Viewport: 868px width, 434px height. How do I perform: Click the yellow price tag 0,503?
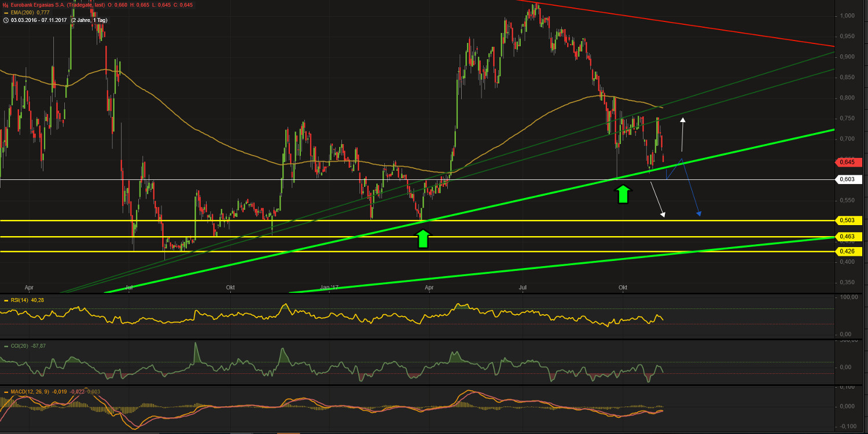point(849,220)
